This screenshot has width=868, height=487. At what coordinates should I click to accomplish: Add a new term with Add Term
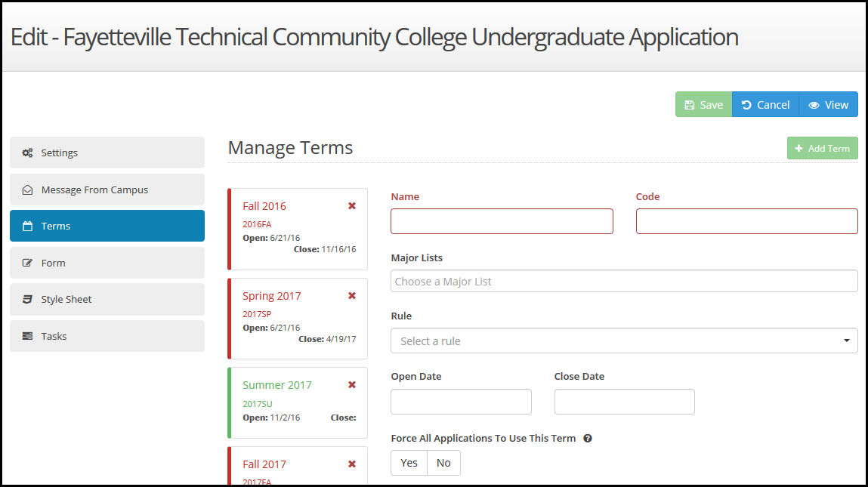[822, 148]
